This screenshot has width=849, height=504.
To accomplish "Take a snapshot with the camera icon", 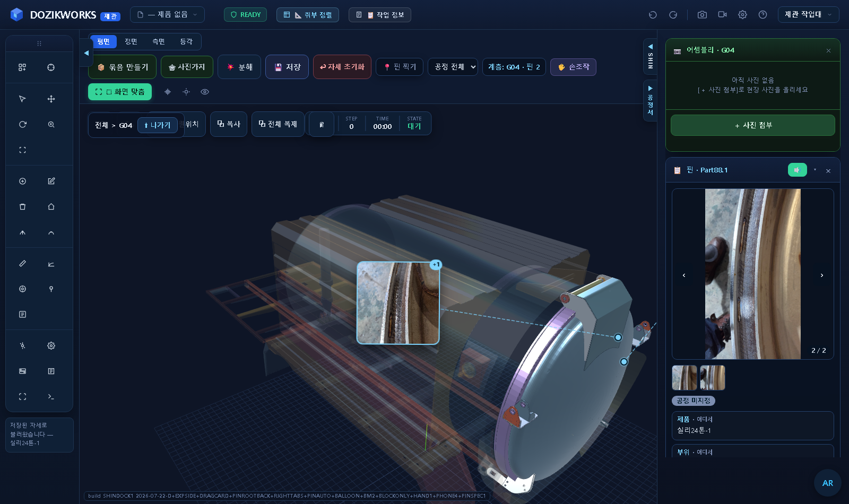I will click(x=702, y=15).
